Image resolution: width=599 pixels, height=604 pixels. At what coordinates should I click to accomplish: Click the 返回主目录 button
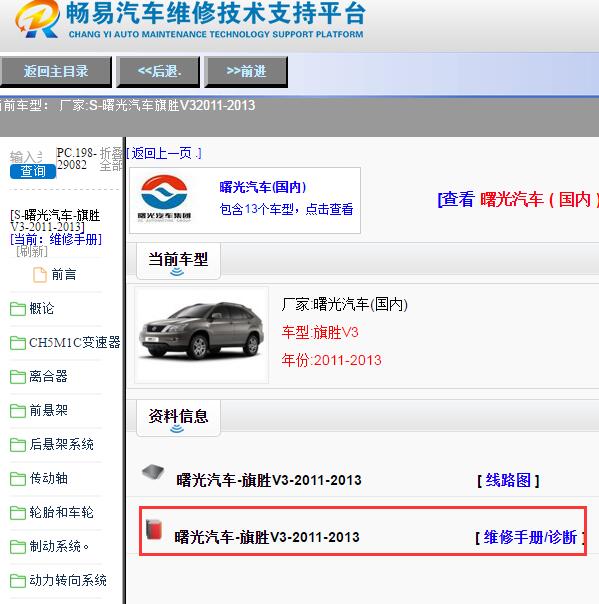click(56, 72)
